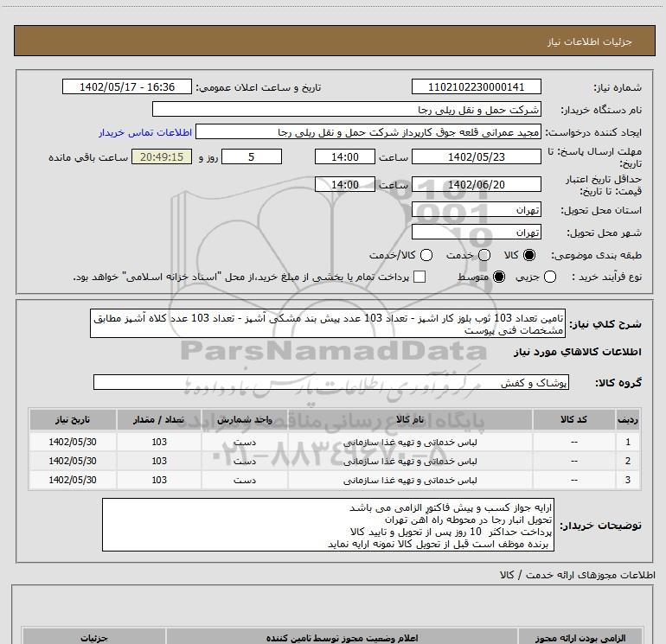This screenshot has height=644, width=666.
Task: Click the delivery city field تهران
Action: point(476,232)
